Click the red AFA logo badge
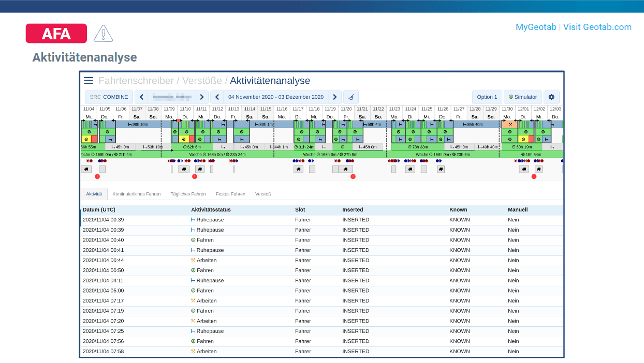Viewport: 644px width, 363px height. [x=56, y=34]
